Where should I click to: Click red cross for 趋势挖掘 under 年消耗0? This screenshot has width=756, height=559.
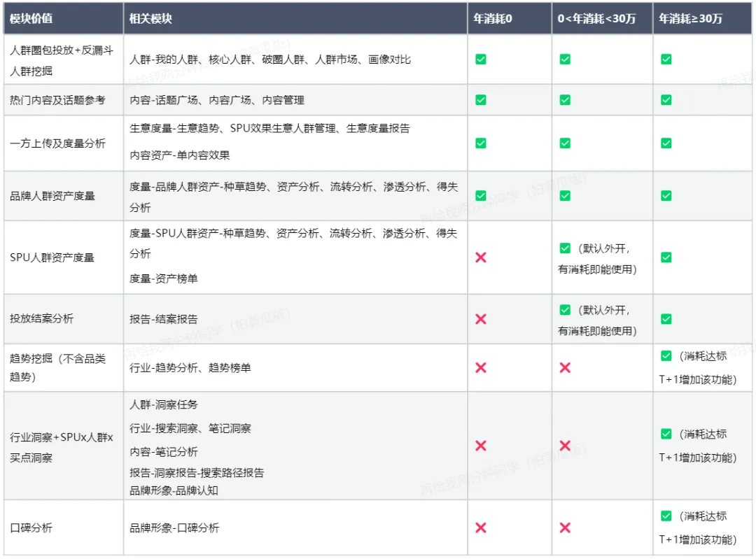point(481,367)
